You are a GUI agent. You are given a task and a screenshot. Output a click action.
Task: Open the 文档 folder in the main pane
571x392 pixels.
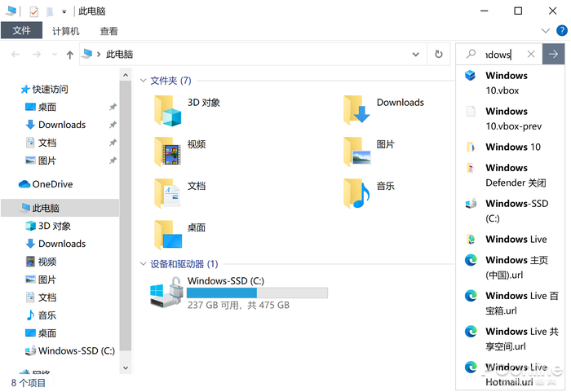(x=180, y=194)
